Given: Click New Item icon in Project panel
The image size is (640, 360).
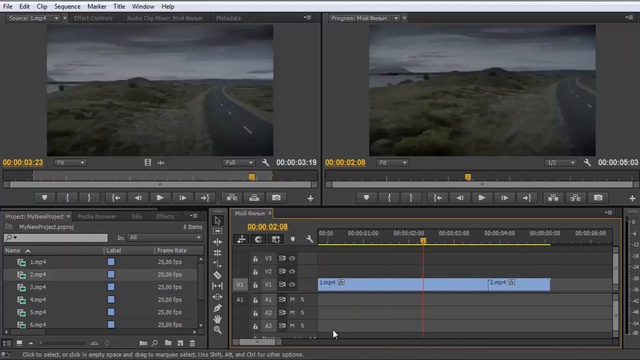Looking at the screenshot, I should (x=180, y=343).
